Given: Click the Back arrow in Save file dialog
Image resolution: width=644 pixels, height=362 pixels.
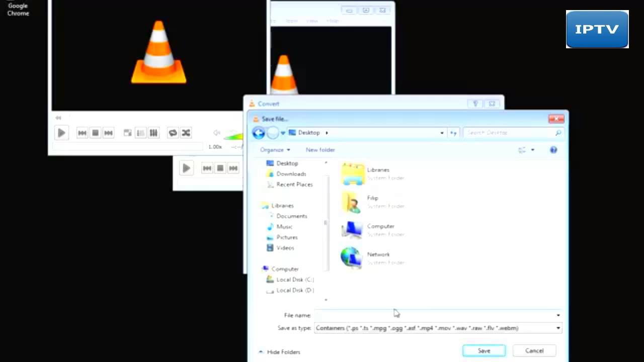Looking at the screenshot, I should pyautogui.click(x=259, y=133).
